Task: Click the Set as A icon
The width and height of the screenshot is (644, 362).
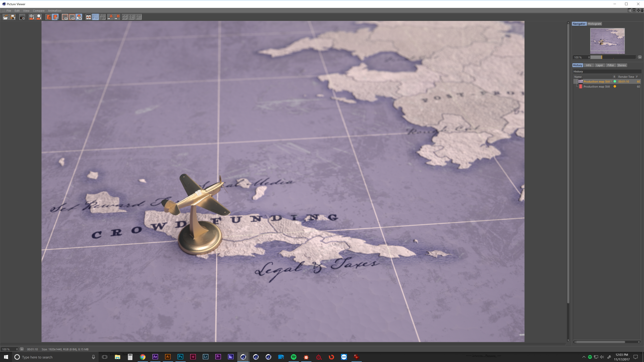Action: [x=110, y=17]
